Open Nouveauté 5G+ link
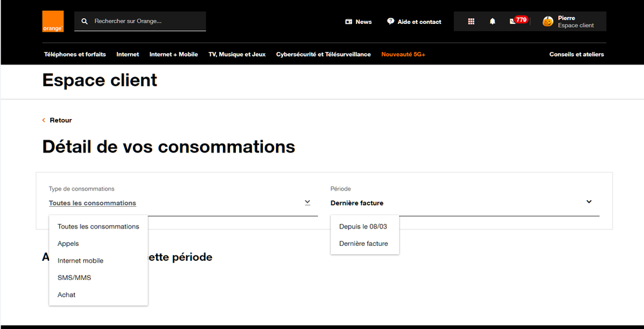 403,55
